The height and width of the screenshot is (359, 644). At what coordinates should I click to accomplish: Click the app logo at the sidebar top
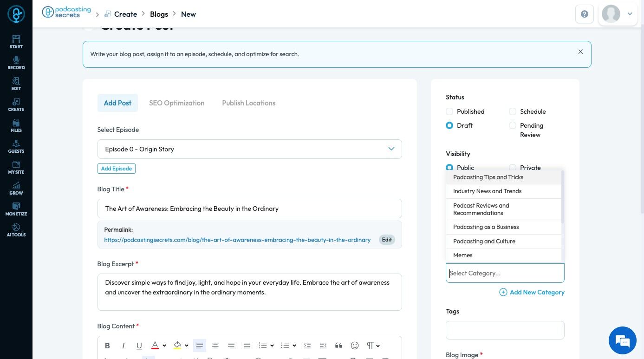click(x=16, y=14)
